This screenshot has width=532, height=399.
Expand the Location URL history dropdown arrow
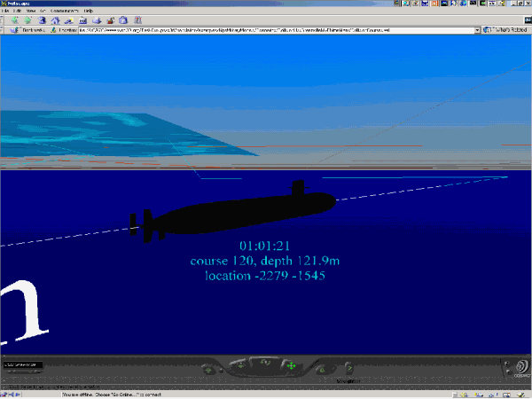(477, 30)
